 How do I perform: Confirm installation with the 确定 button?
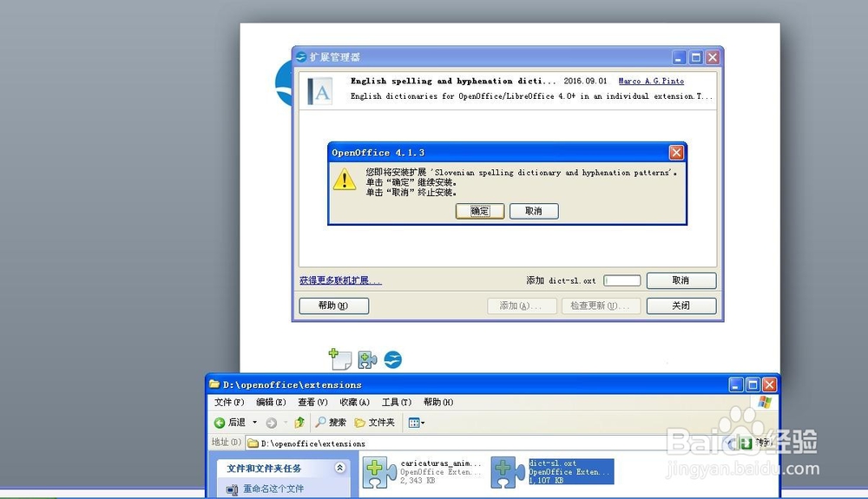(479, 211)
